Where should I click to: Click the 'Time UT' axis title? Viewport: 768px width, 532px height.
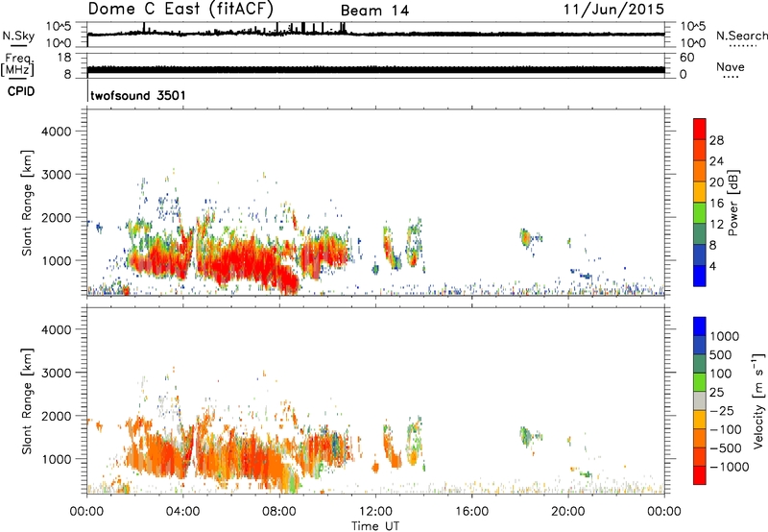[375, 526]
